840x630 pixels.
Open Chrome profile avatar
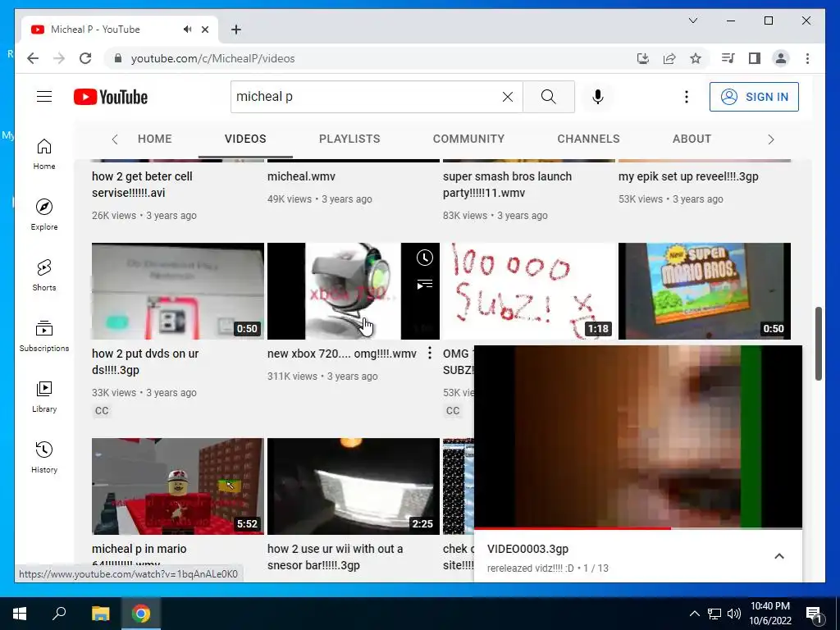pos(781,58)
